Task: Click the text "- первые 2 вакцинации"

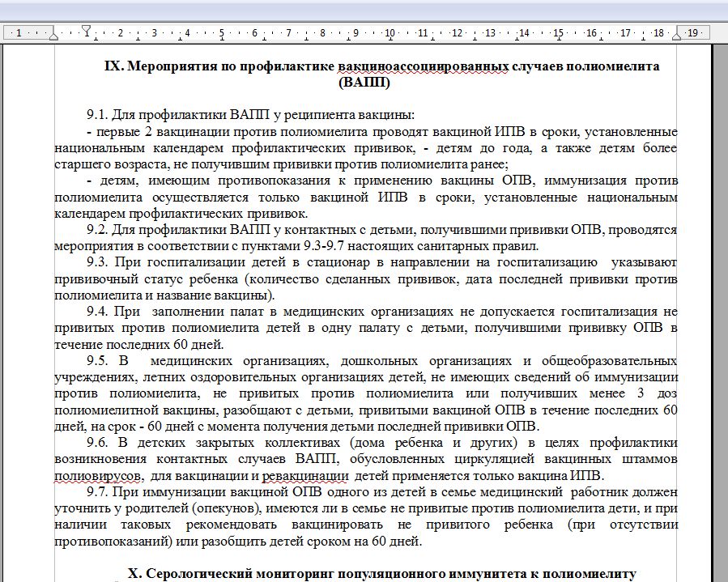Action: 158,131
